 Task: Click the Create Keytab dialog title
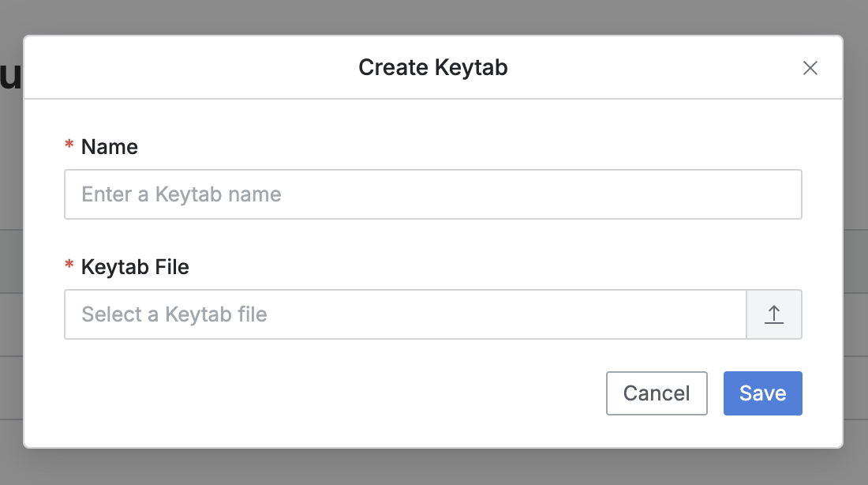click(x=432, y=68)
